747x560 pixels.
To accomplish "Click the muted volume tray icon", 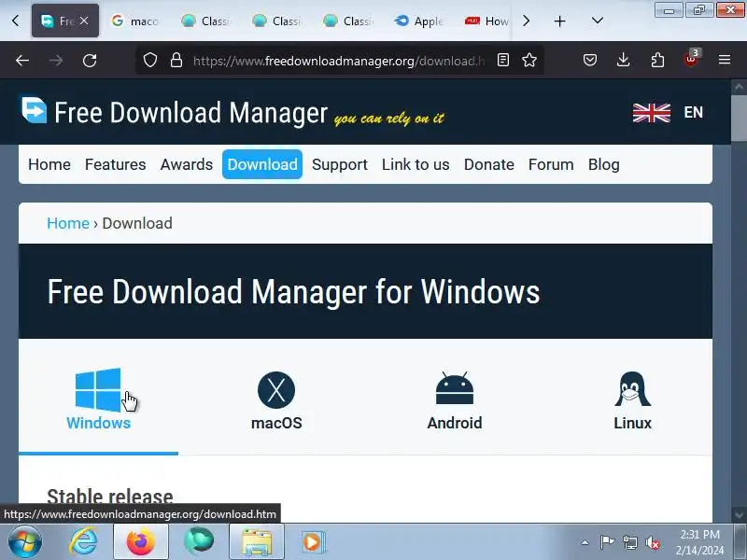I will pyautogui.click(x=652, y=542).
